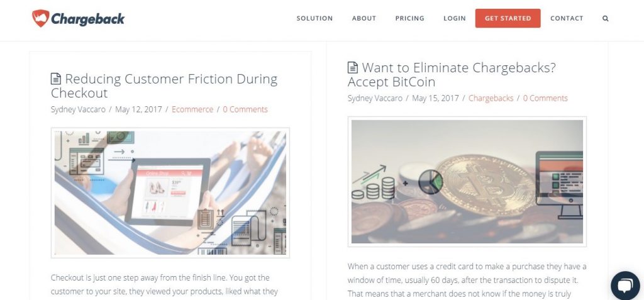This screenshot has height=300, width=644.
Task: Click the Chargeback shield logo icon
Action: tap(41, 18)
